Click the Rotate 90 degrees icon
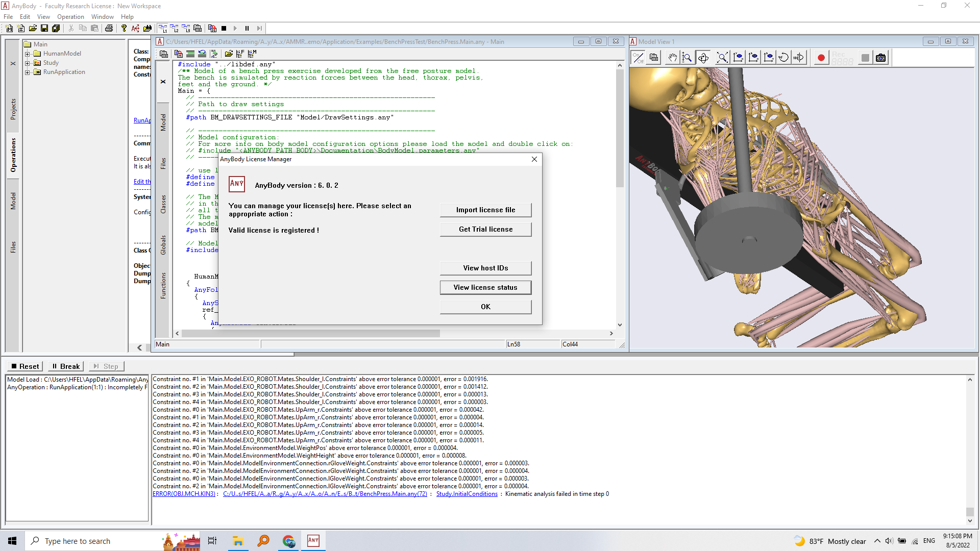Image resolution: width=980 pixels, height=551 pixels. (783, 58)
